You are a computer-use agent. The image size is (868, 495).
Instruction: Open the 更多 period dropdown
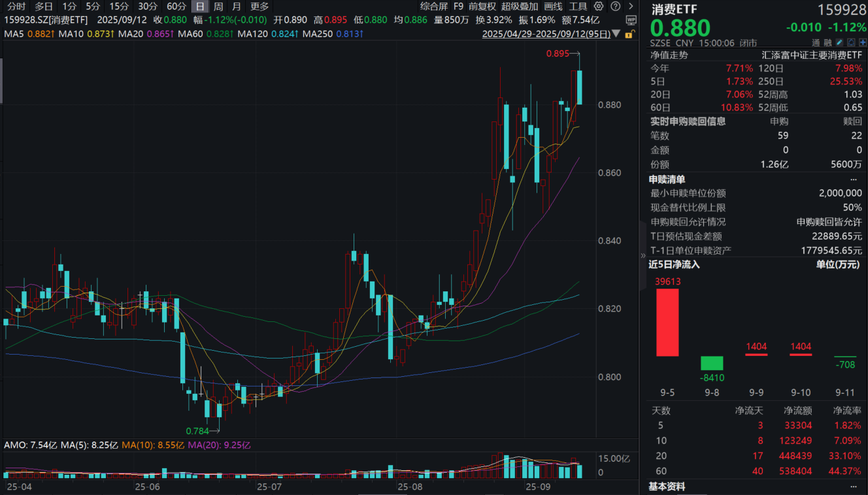point(259,7)
